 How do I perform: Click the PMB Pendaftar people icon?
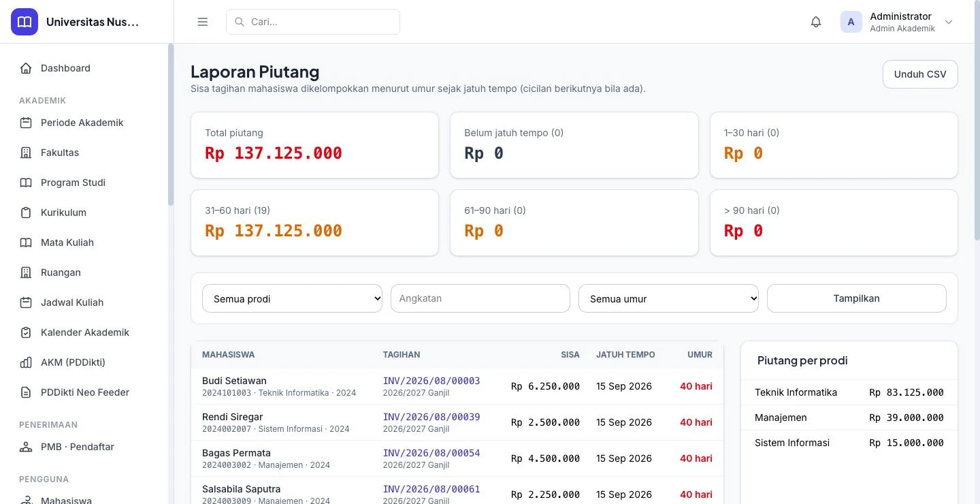[26, 447]
